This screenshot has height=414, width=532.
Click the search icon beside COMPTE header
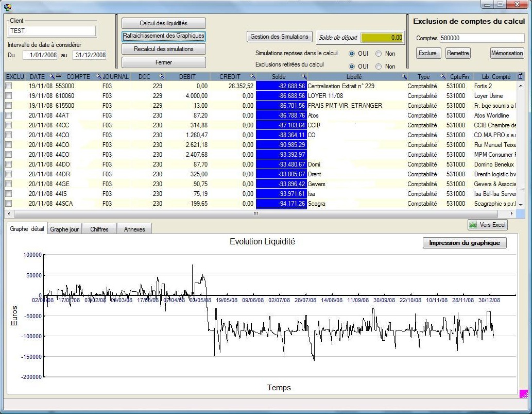(99, 76)
